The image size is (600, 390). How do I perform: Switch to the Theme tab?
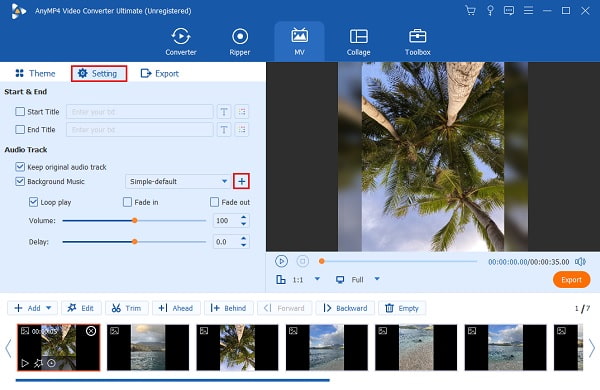tap(35, 73)
